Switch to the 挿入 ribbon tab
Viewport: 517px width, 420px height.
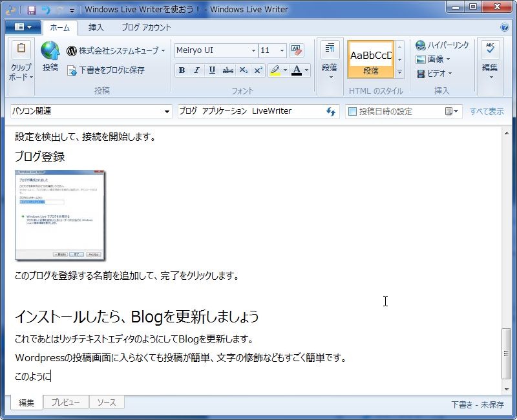click(96, 27)
